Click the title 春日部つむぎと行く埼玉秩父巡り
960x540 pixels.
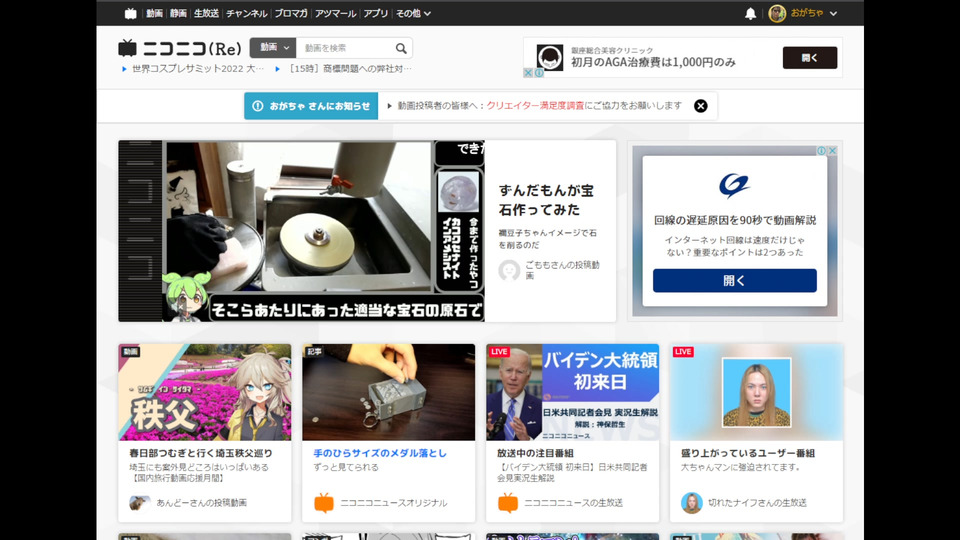click(x=201, y=453)
